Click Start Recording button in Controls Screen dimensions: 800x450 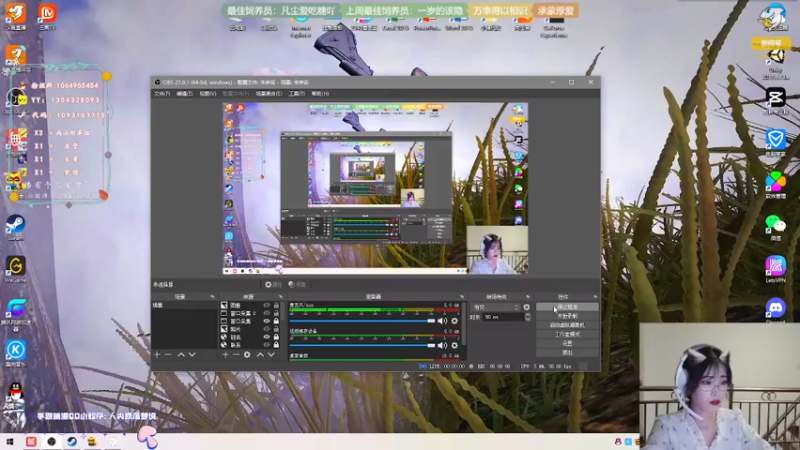(567, 316)
